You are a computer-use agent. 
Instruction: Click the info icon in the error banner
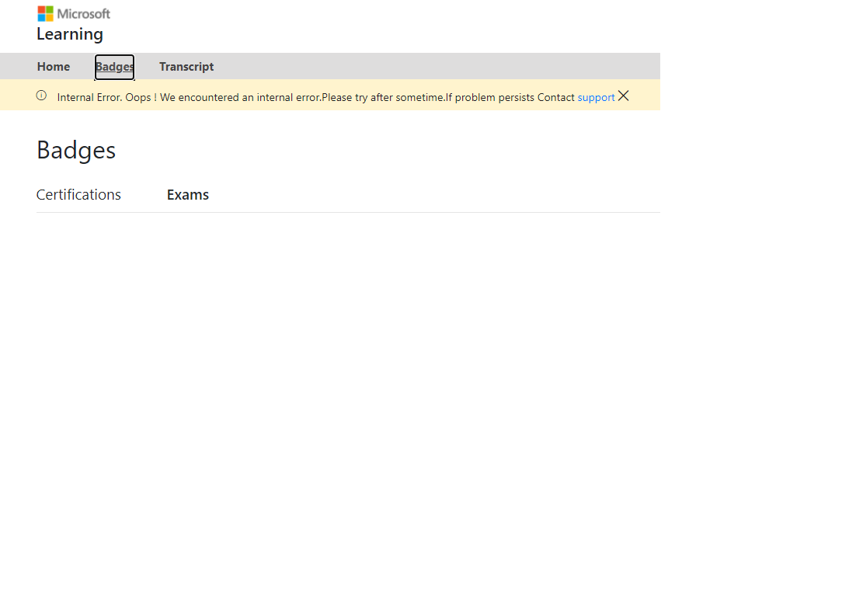click(x=40, y=96)
